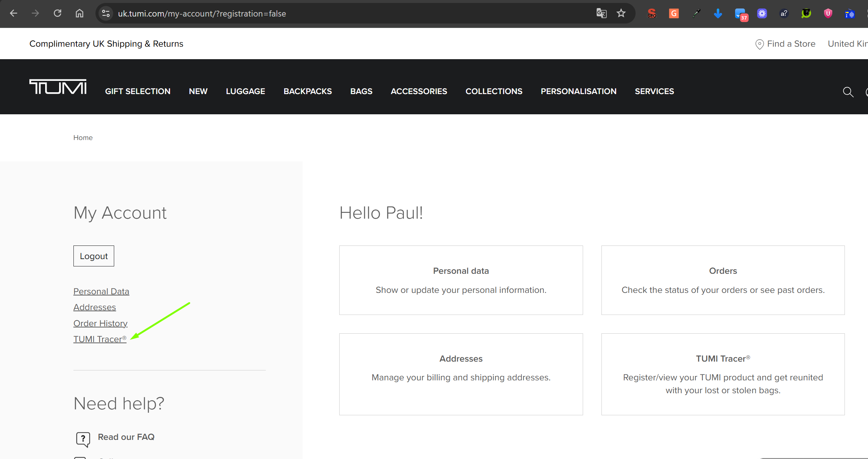The width and height of the screenshot is (868, 459).
Task: Go back to previous page
Action: pos(14,14)
